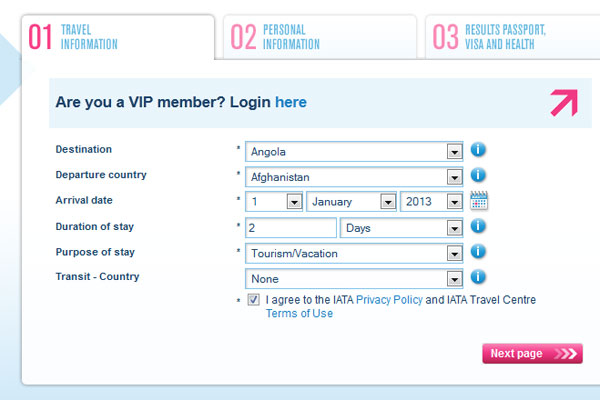Click the Duration of stay number field
Screen dimensions: 600x400
tap(290, 228)
